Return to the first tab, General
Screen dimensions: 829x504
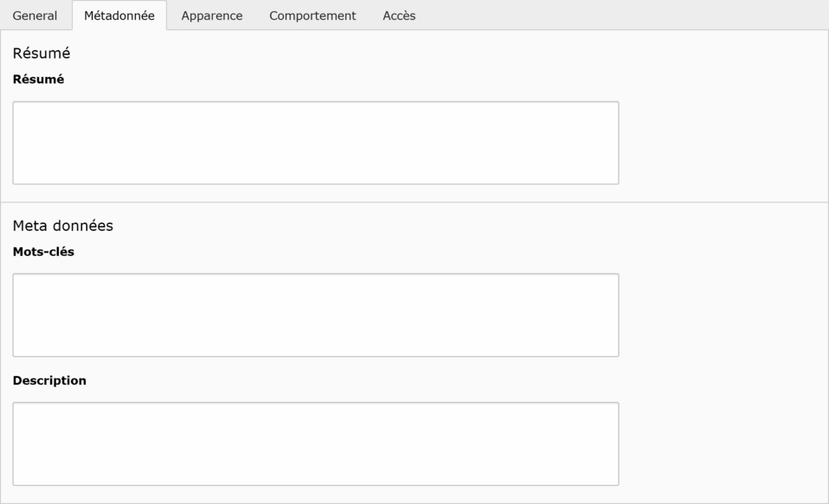(x=35, y=16)
